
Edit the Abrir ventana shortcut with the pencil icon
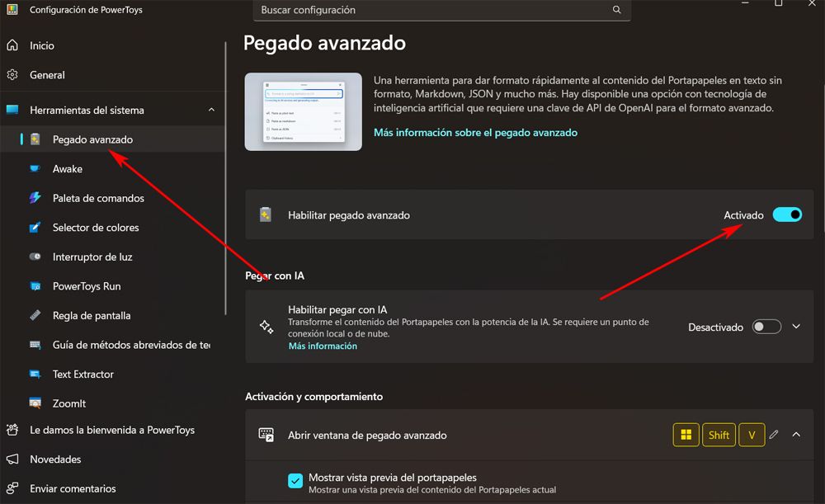click(x=774, y=435)
